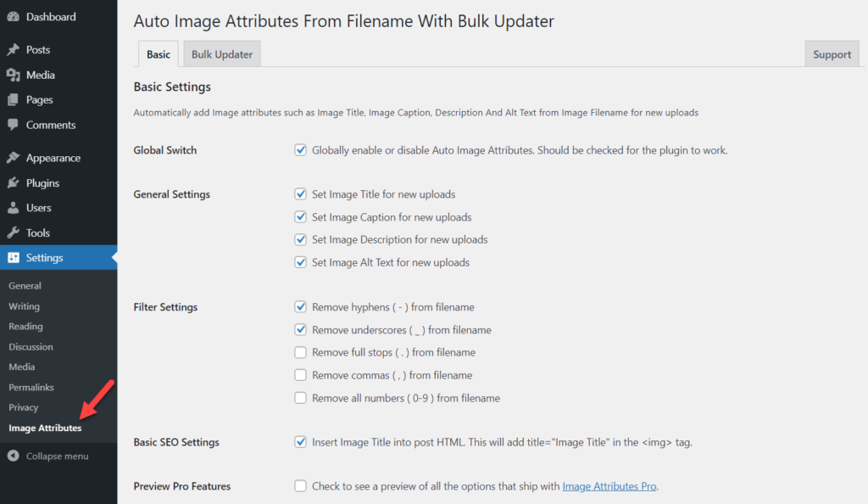868x504 pixels.
Task: Enable Remove all numbers from filename
Action: (x=300, y=398)
